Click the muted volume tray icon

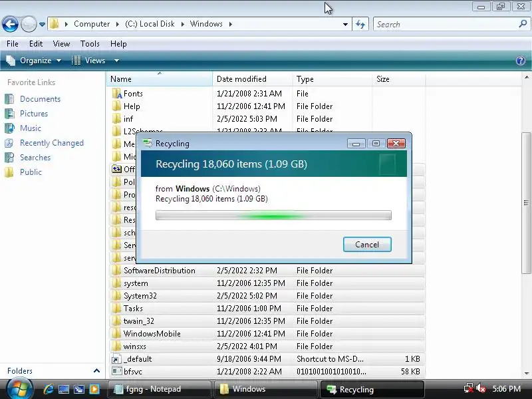pos(481,388)
